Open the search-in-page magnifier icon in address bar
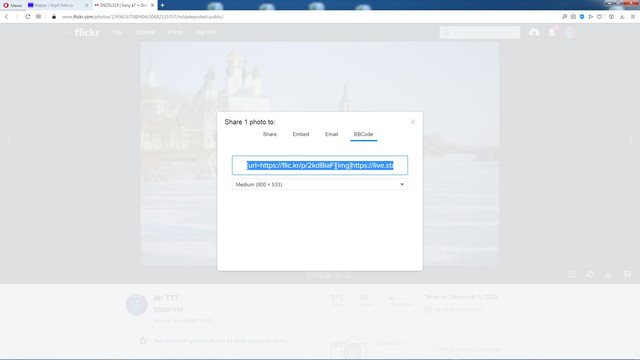This screenshot has height=360, width=640. [x=564, y=17]
